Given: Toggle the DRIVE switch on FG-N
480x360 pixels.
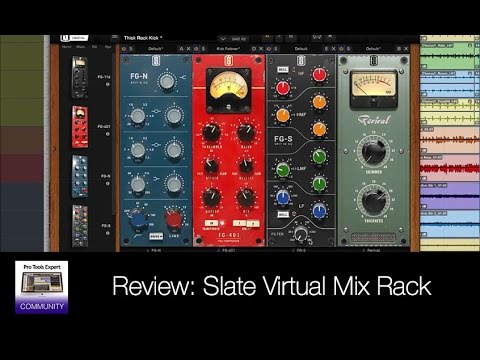Looking at the screenshot, I should (x=156, y=236).
